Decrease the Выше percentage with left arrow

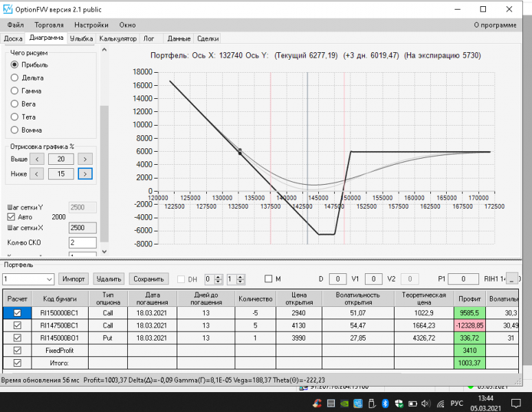(x=36, y=159)
